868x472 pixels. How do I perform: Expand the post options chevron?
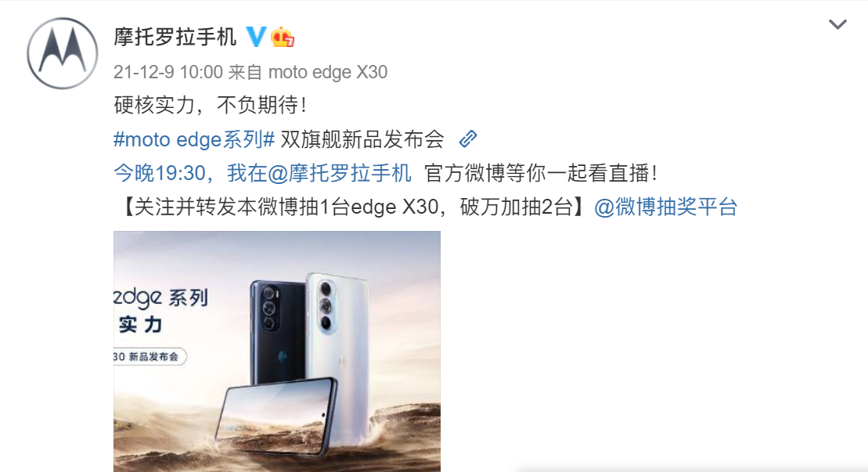(x=837, y=24)
